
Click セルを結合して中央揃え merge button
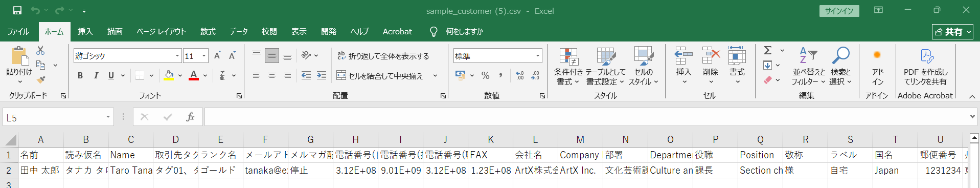(x=380, y=76)
